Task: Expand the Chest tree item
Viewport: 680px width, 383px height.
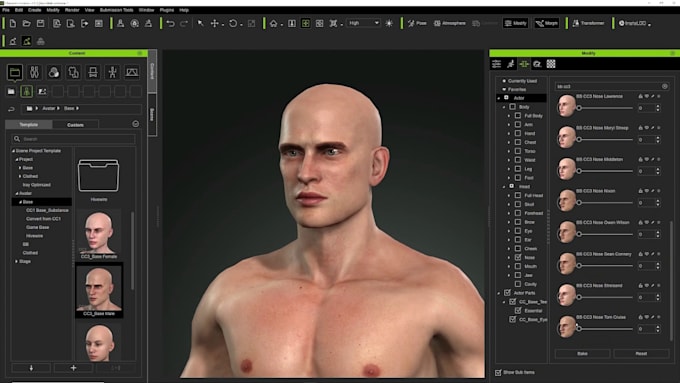Action: [509, 142]
